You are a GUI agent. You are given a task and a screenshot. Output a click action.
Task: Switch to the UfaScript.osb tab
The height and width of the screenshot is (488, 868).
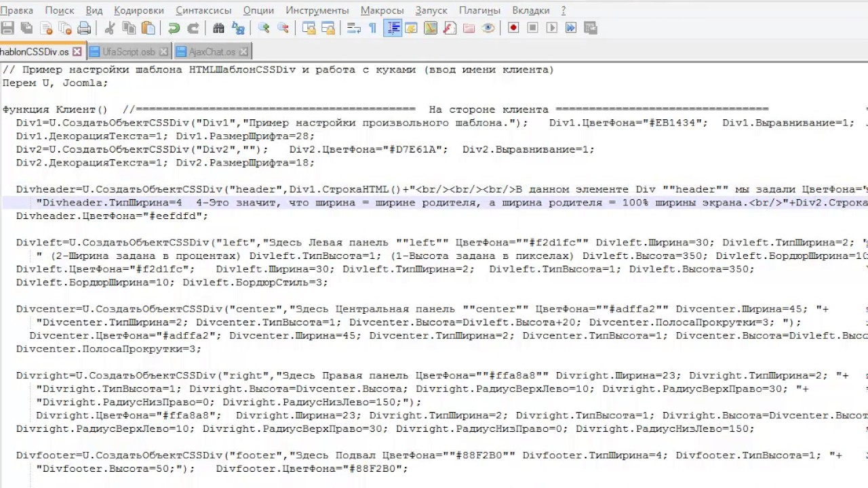130,52
